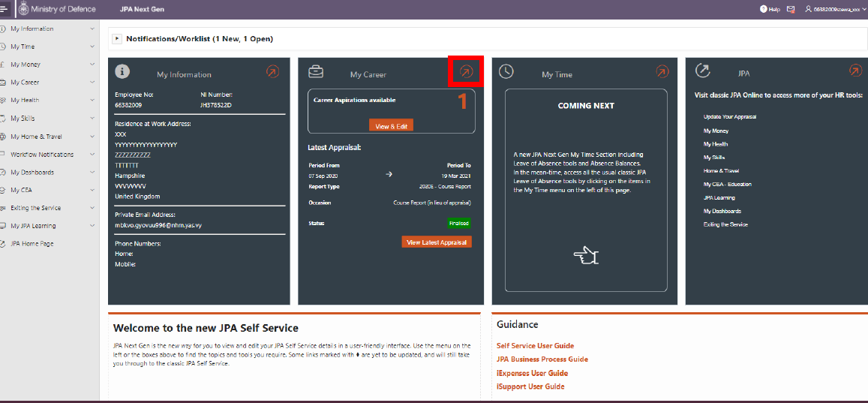Select My Dashboards in sidebar menu
Screen dimensions: 868x403
32,173
